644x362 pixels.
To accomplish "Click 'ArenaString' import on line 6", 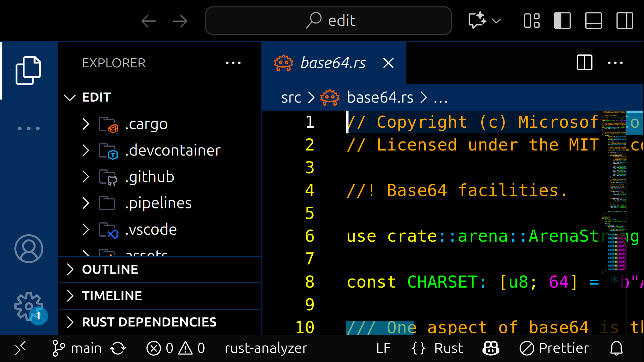I will pyautogui.click(x=584, y=236).
